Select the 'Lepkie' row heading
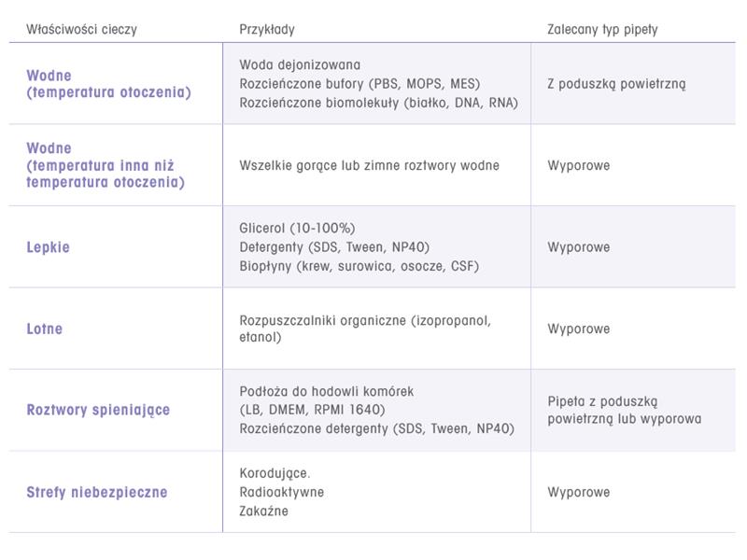 (x=49, y=247)
